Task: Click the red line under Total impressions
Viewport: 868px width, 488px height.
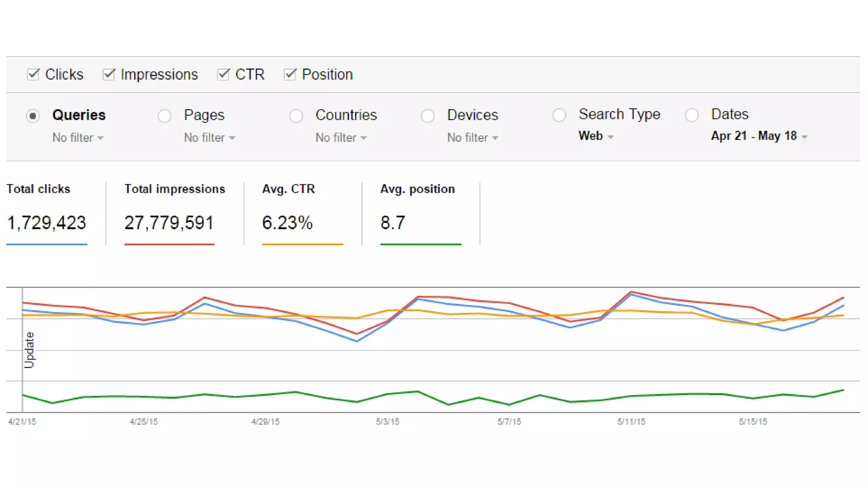Action: (x=169, y=244)
